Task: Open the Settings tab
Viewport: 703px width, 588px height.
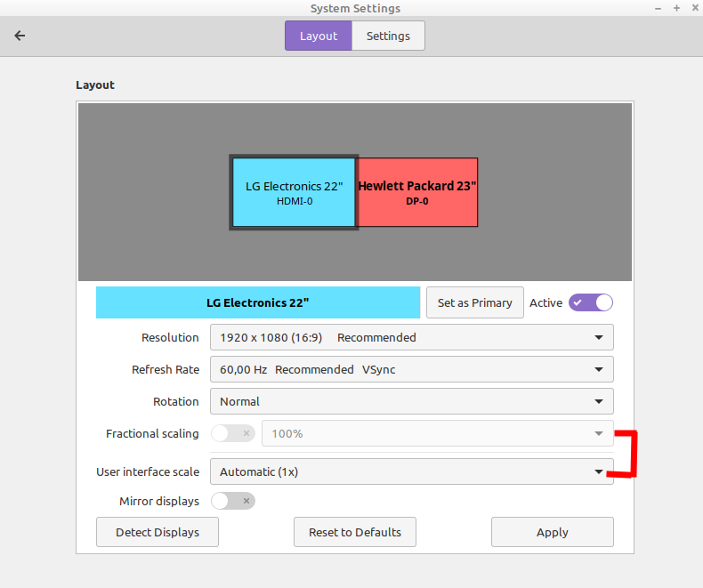Action: [388, 36]
